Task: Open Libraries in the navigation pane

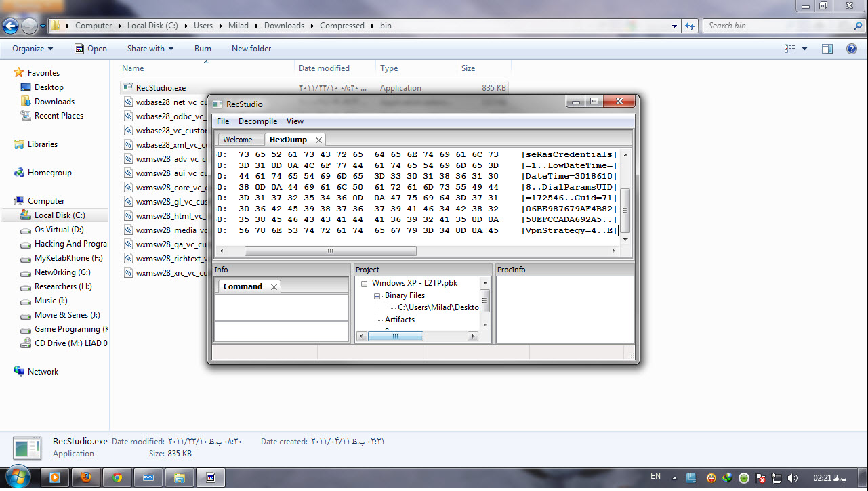Action: (43, 144)
